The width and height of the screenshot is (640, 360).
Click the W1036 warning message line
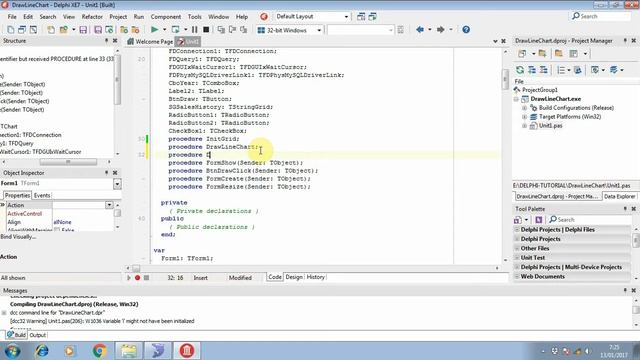(102, 321)
